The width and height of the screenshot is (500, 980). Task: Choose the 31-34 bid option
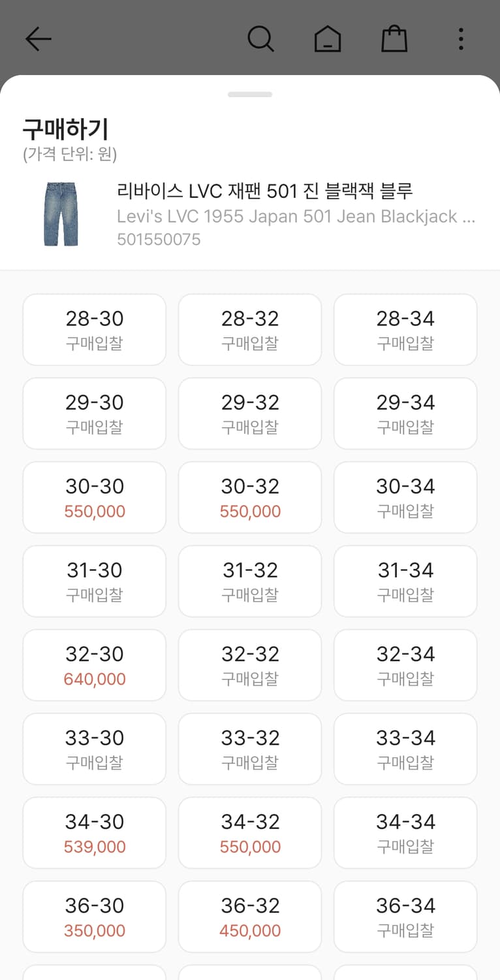[x=405, y=581]
